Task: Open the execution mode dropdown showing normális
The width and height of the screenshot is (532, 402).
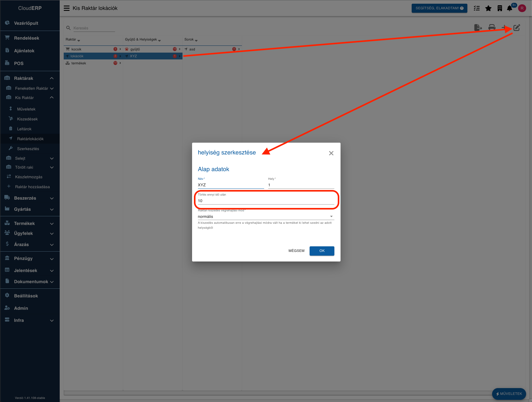Action: pyautogui.click(x=266, y=217)
